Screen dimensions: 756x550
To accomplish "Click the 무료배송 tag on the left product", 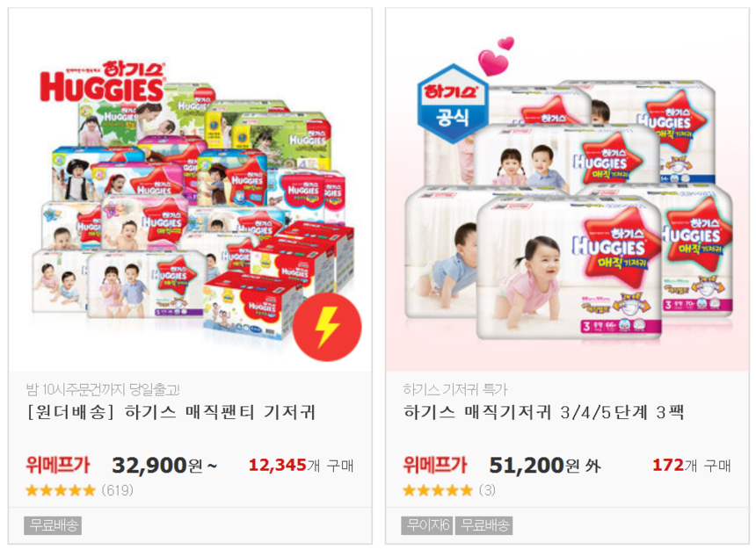I will coord(53,525).
